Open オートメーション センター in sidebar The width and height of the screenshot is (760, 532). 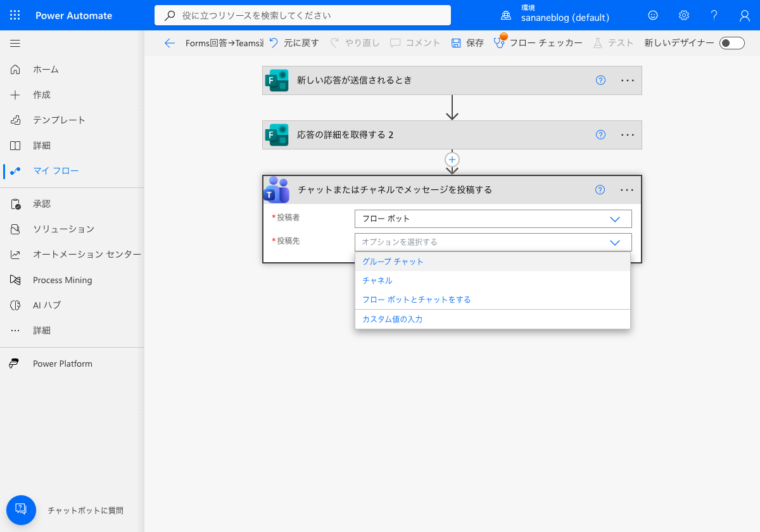[x=87, y=255]
